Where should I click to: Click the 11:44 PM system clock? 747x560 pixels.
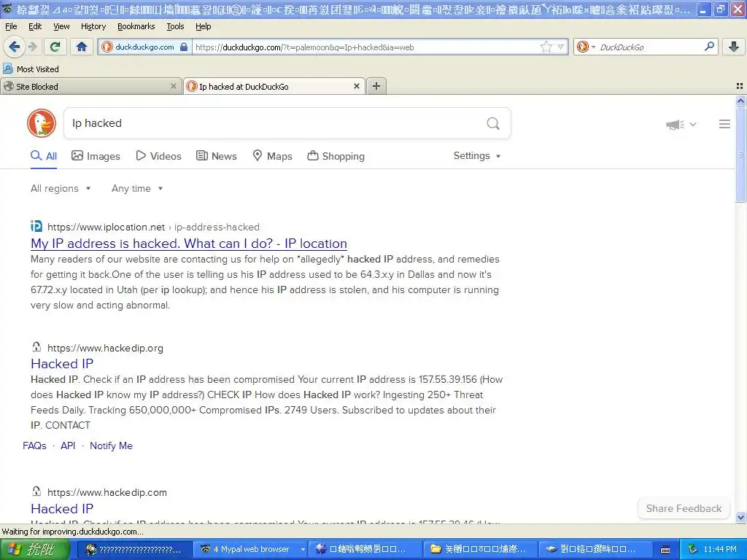click(720, 549)
